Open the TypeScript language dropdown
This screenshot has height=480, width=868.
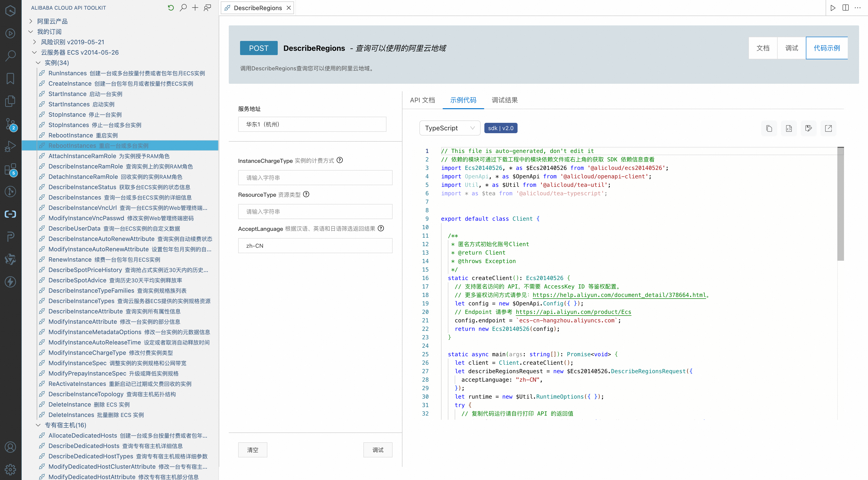pos(450,128)
